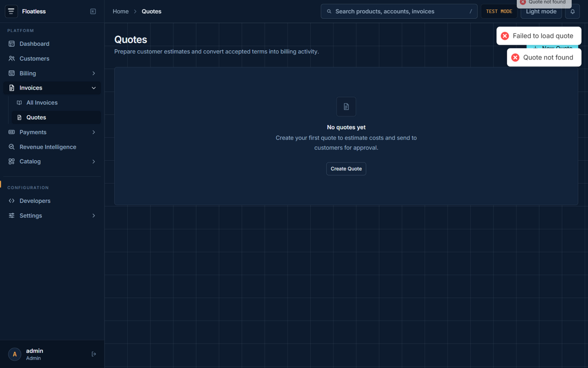Click the Catalog label in sidebar
This screenshot has width=588, height=368.
tap(30, 162)
